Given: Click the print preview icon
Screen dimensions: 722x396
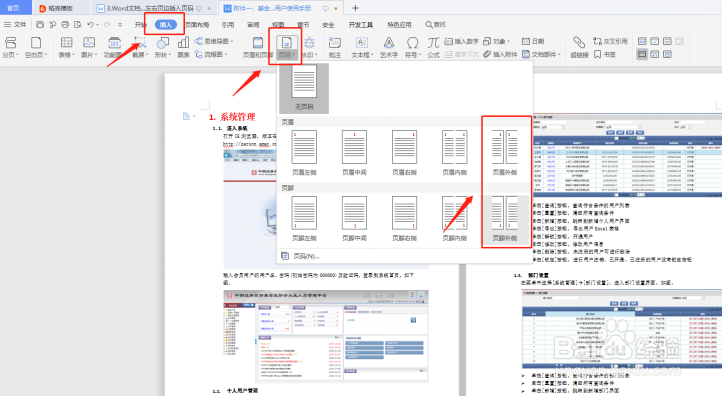Looking at the screenshot, I should 78,24.
